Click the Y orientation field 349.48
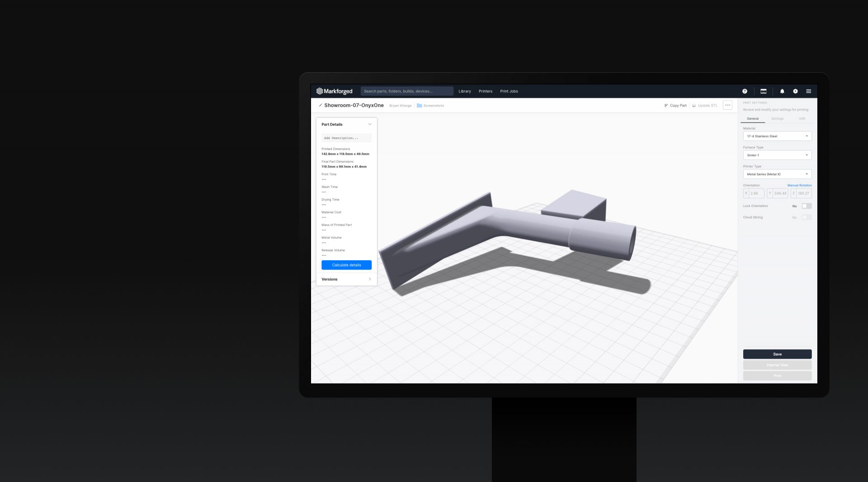This screenshot has height=482, width=868. 778,193
